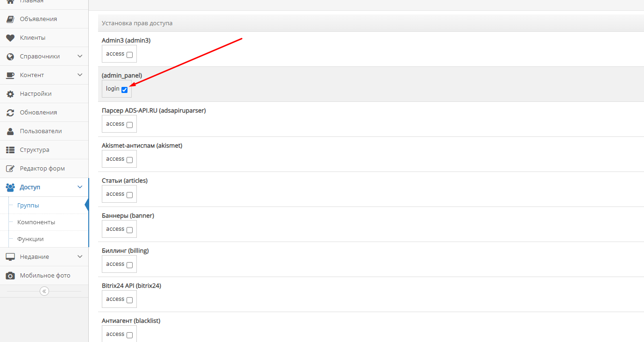
Task: Click the coffee cup icon beside Контент
Action: point(10,75)
